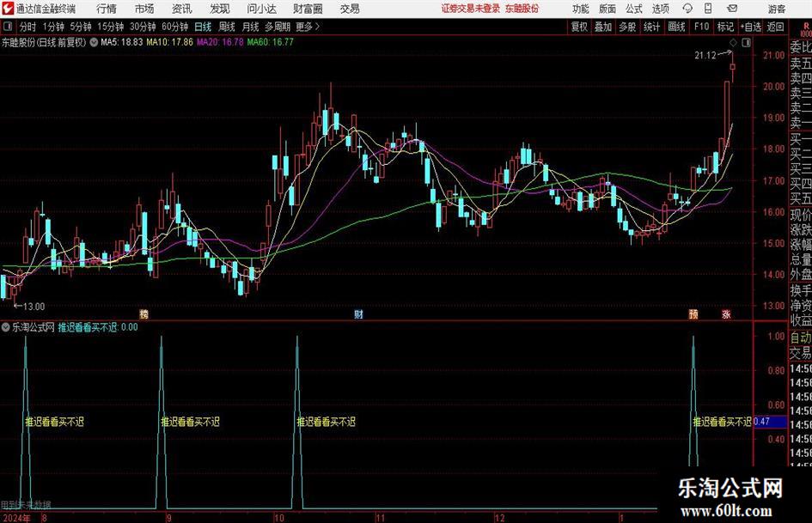Open the 财富圈 menu
The width and height of the screenshot is (812, 523).
point(308,9)
